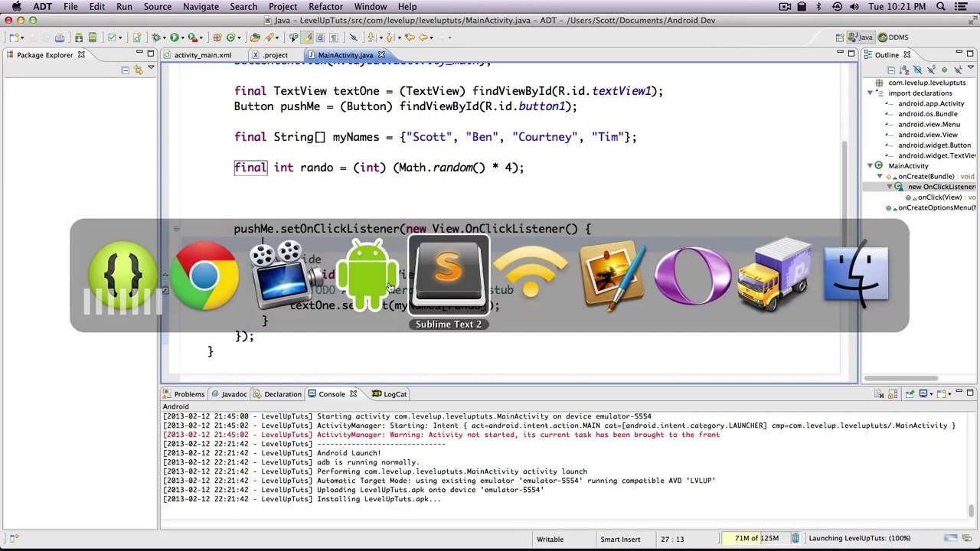Clear the Console output

(x=879, y=393)
